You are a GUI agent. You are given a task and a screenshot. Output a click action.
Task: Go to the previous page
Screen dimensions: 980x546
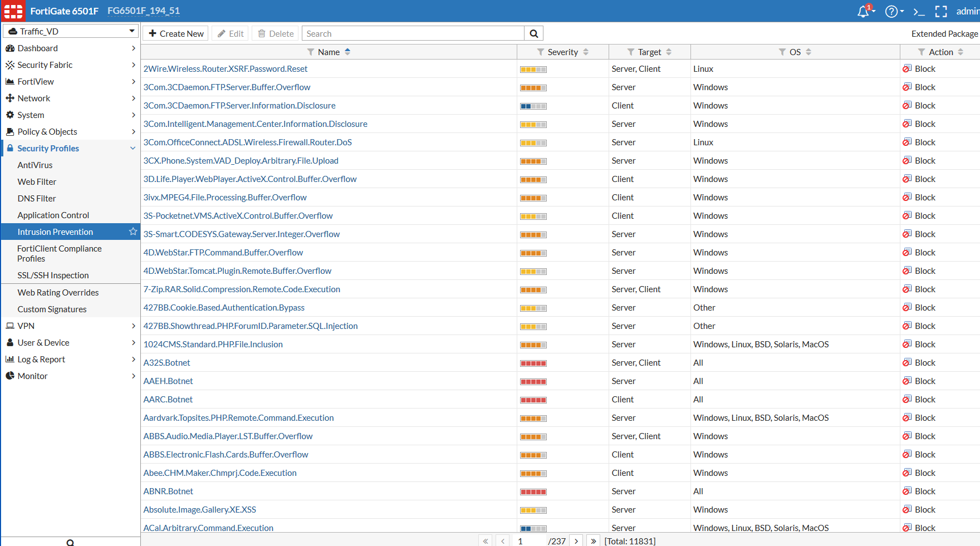(503, 540)
